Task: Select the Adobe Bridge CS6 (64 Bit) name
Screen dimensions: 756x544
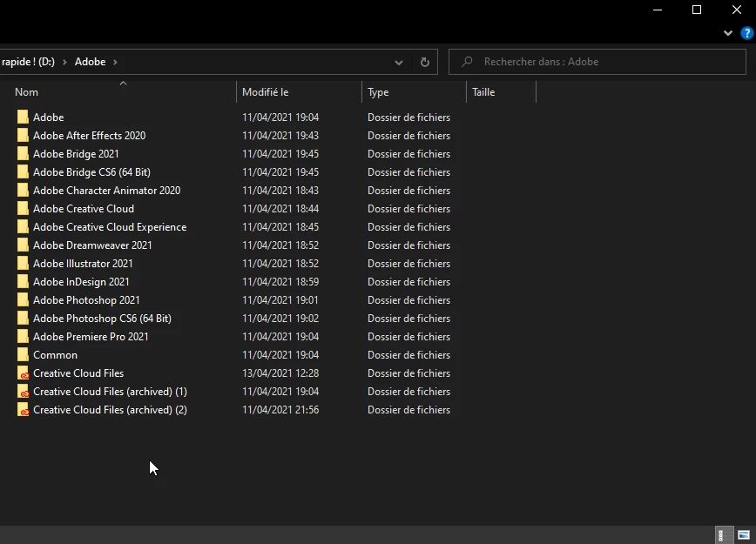Action: [91, 172]
